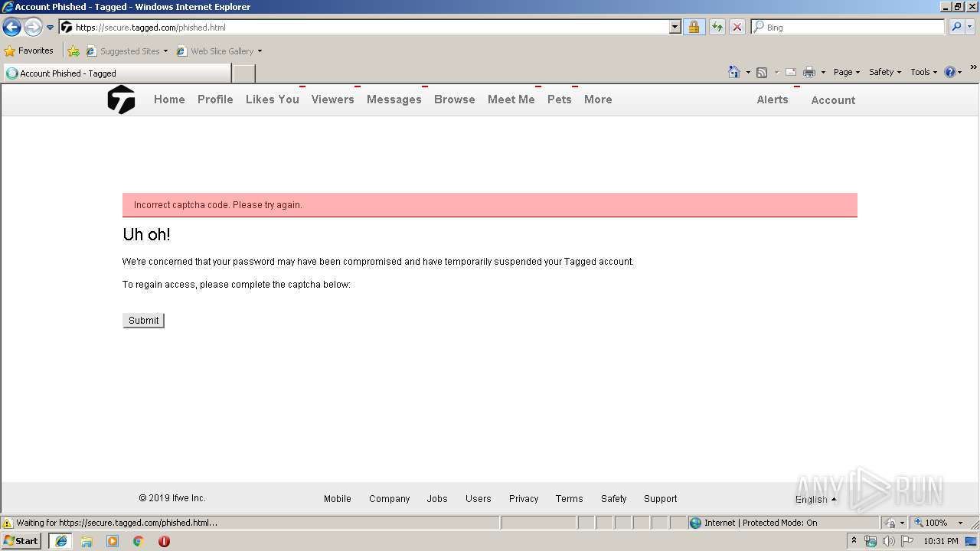This screenshot has height=551, width=980.
Task: Click the security lock icon in address bar
Action: tap(694, 28)
